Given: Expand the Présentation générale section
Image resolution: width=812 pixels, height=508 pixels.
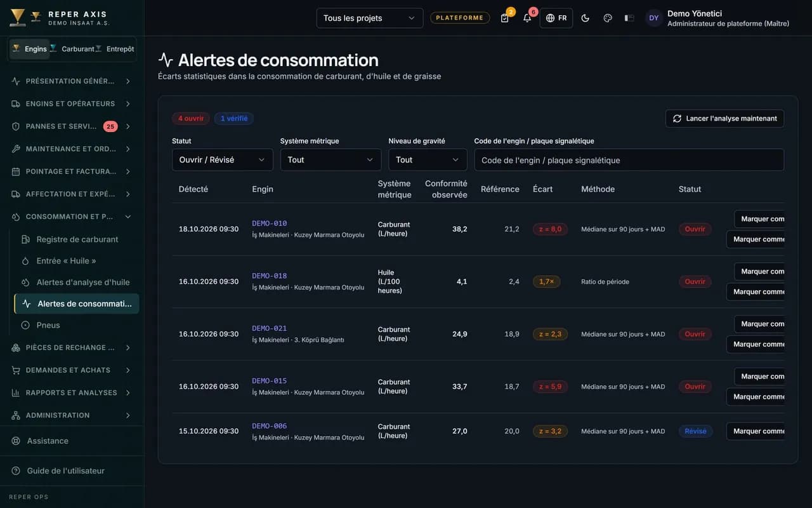Looking at the screenshot, I should coord(72,81).
